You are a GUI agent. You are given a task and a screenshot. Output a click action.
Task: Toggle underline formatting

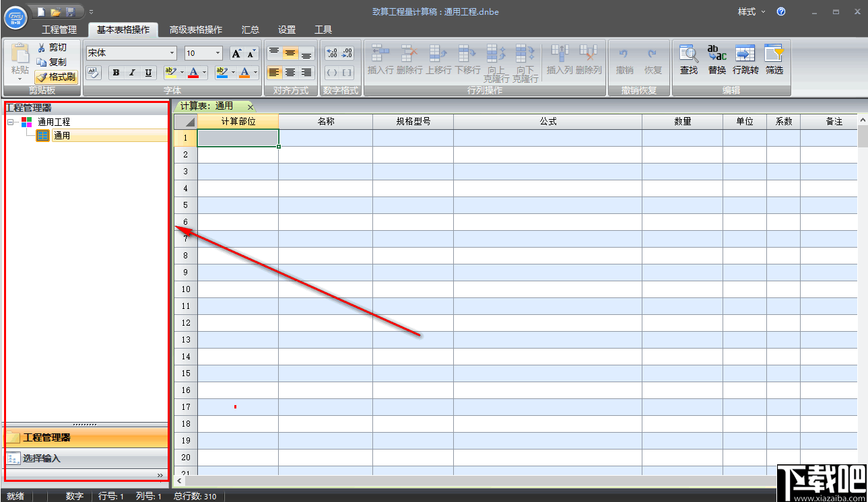pyautogui.click(x=148, y=73)
